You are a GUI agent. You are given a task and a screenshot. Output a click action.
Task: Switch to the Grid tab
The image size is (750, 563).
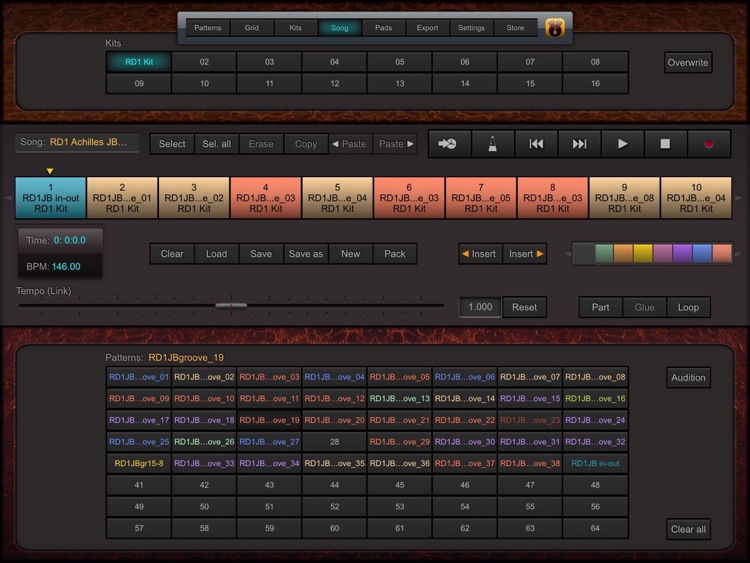coord(252,28)
